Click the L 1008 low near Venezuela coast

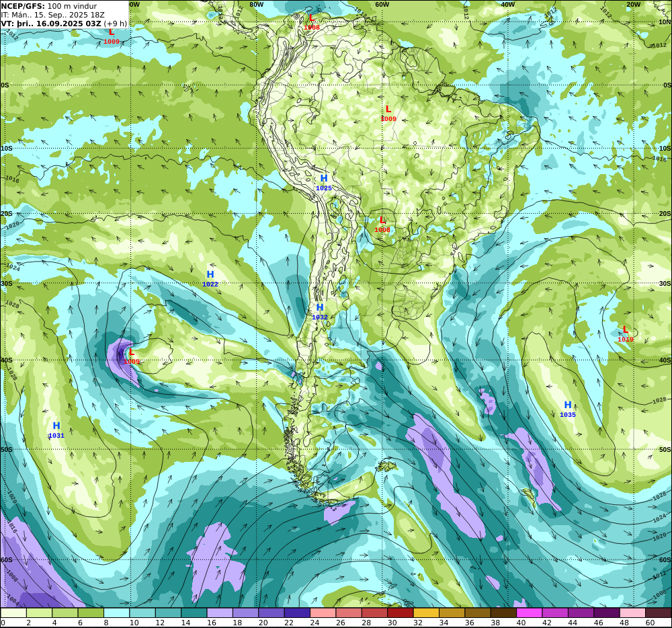pyautogui.click(x=312, y=22)
